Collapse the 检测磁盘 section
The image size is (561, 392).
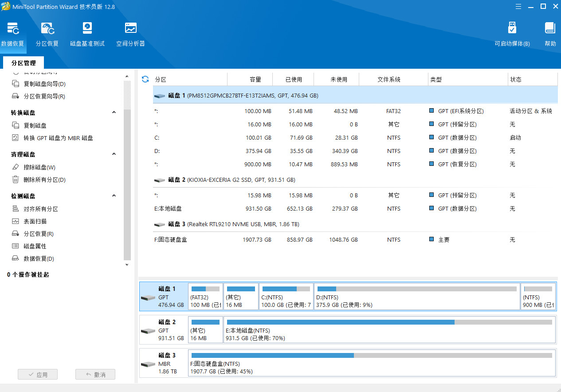[114, 196]
